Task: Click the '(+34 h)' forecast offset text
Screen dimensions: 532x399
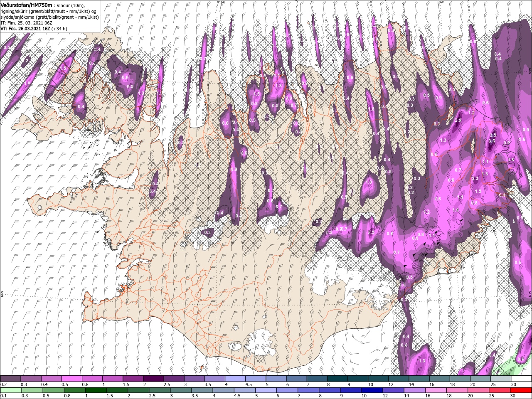Action: [x=59, y=29]
